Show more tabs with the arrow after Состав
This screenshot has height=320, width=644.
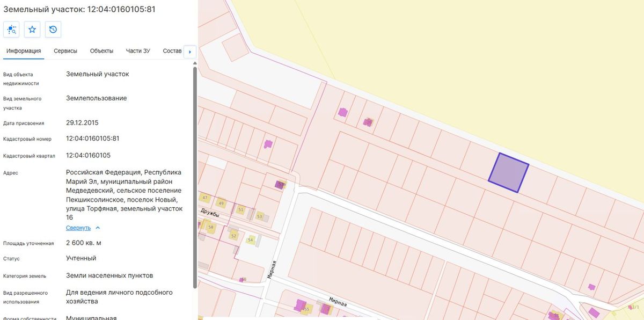pos(189,52)
